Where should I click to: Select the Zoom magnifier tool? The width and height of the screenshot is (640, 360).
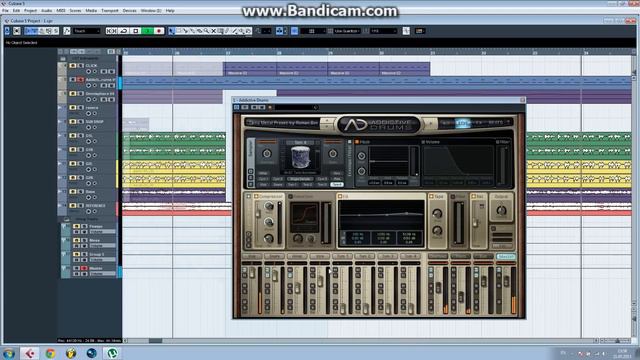pos(207,31)
